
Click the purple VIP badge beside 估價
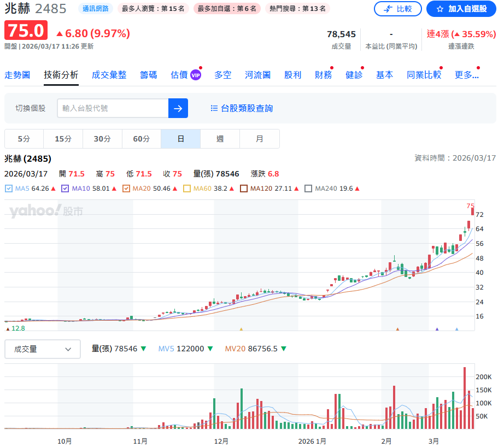pyautogui.click(x=196, y=75)
